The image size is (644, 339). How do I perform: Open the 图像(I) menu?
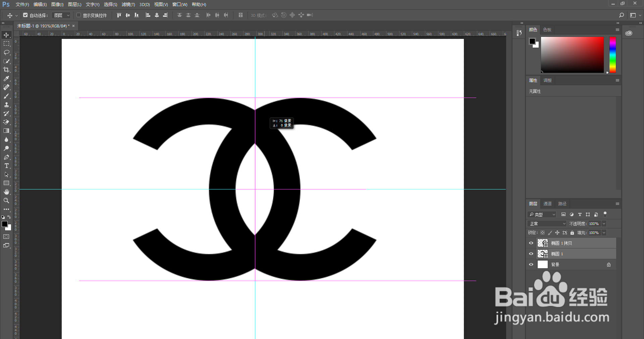(57, 4)
